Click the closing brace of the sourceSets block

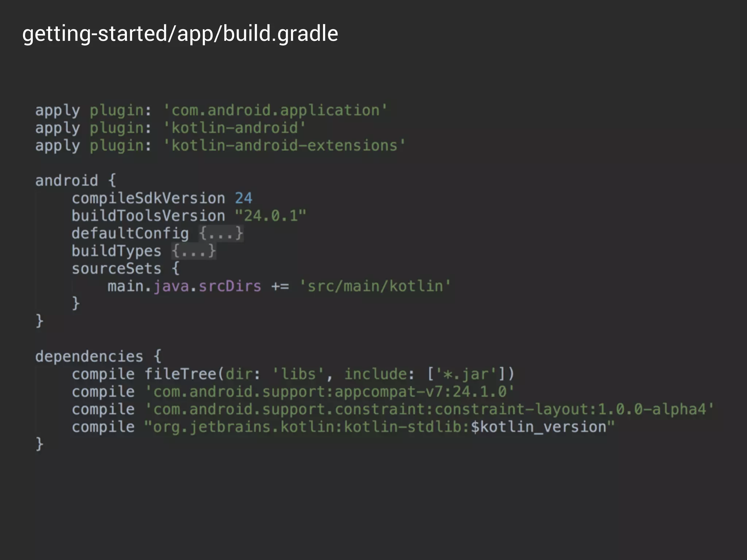pyautogui.click(x=76, y=303)
